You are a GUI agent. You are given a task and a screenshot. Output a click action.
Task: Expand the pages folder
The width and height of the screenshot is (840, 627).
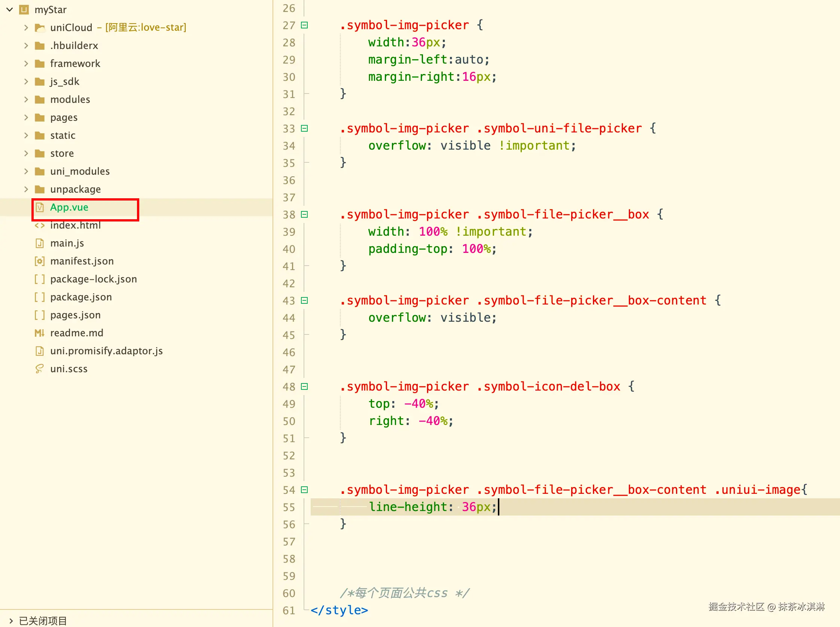pos(26,118)
